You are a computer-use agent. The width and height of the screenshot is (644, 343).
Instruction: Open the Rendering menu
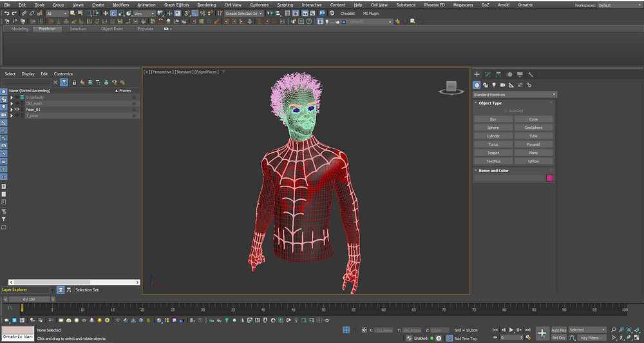click(x=207, y=5)
